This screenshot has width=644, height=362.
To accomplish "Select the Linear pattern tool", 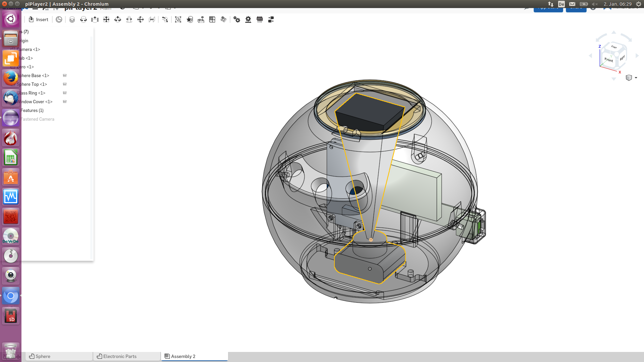I will [x=212, y=19].
